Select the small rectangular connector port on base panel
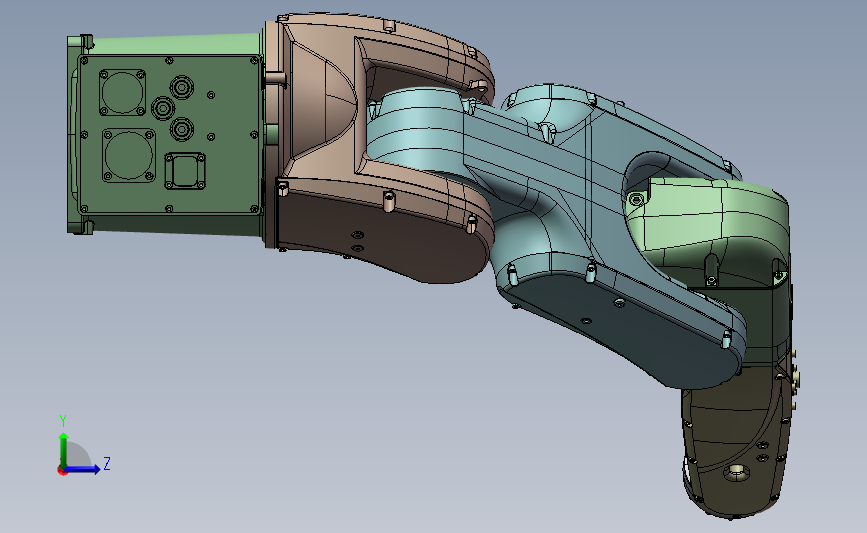The image size is (867, 533). [x=185, y=171]
